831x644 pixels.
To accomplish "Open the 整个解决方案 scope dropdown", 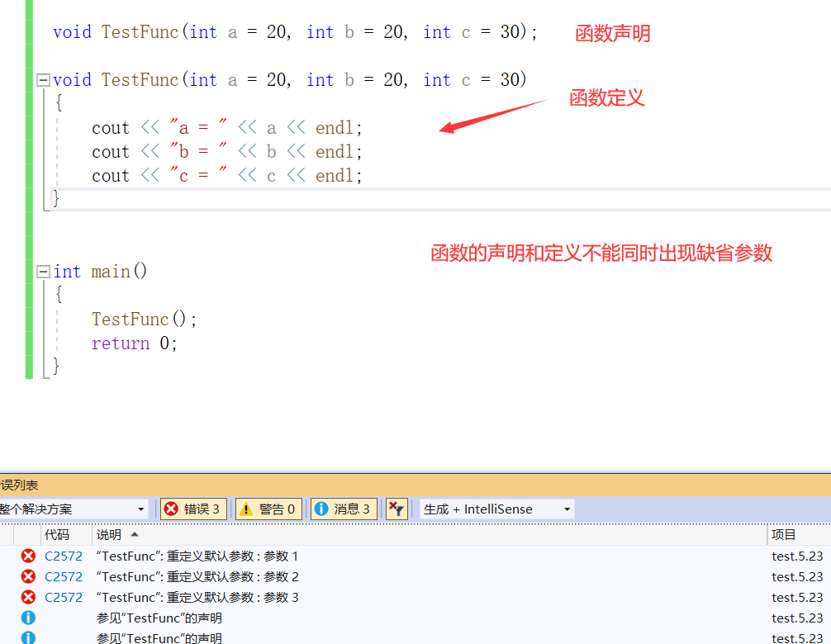I will pyautogui.click(x=74, y=509).
